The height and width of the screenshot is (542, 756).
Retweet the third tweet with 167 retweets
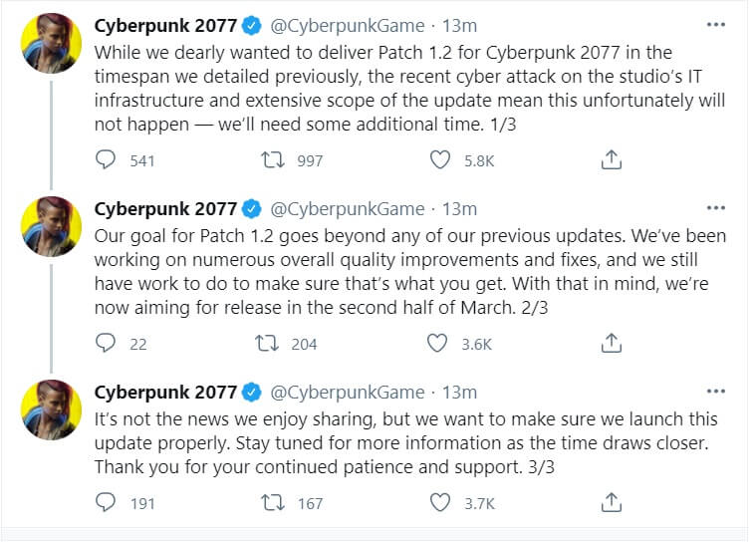269,503
